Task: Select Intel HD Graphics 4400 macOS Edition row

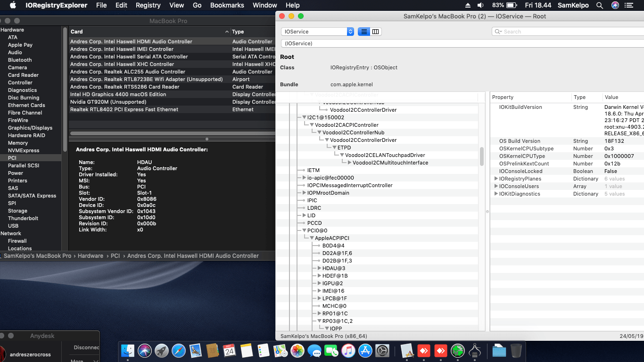Action: click(172, 94)
